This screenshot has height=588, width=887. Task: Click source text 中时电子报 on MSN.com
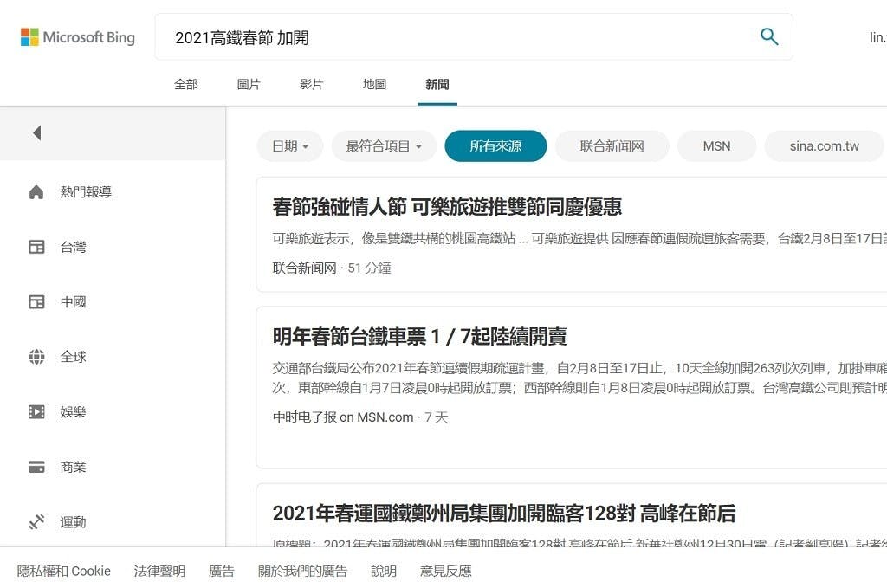pyautogui.click(x=343, y=417)
